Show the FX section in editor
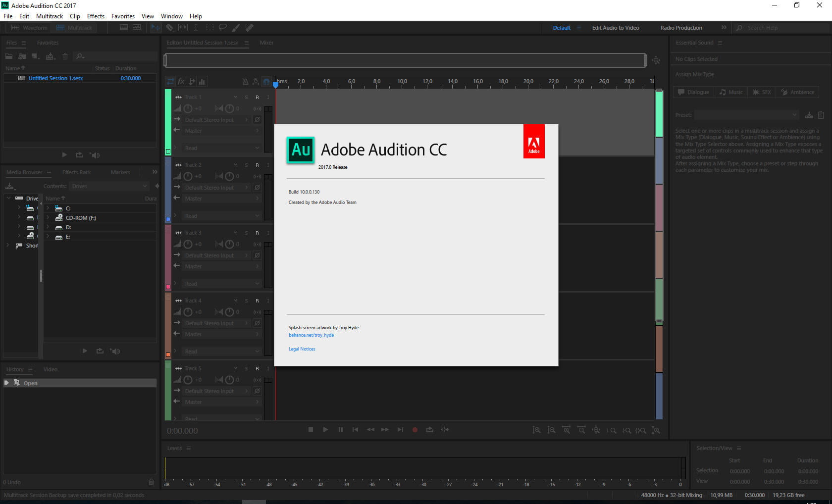 click(181, 81)
